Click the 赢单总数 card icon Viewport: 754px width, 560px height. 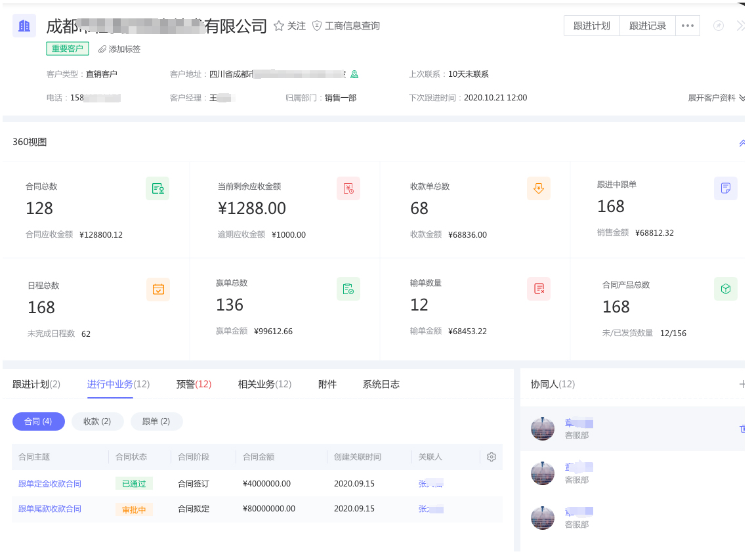[x=348, y=289]
